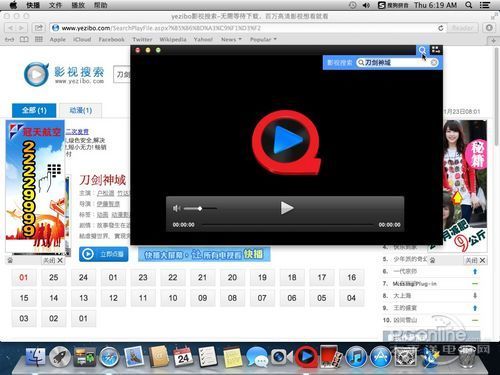The height and width of the screenshot is (375, 500).
Task: Open Safari compass icon in Dock
Action: pos(109,357)
